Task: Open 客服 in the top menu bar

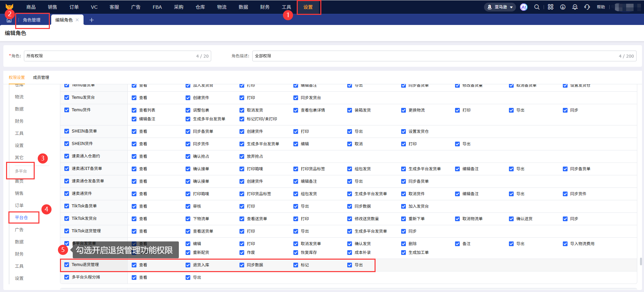Action: 115,7
